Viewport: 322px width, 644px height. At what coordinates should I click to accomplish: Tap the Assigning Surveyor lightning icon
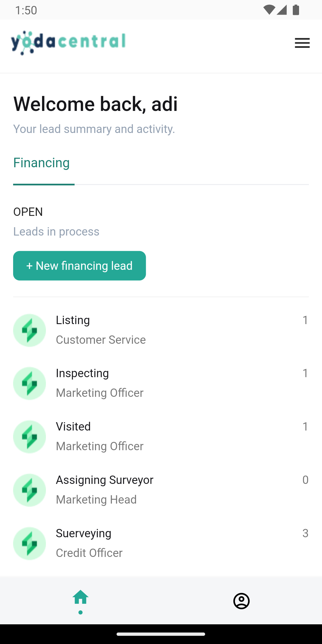[30, 490]
